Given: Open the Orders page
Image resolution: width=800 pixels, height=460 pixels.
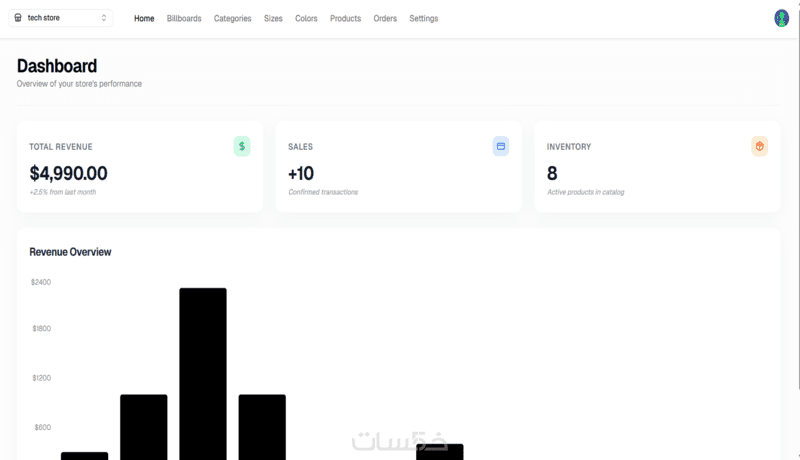Looking at the screenshot, I should coord(385,18).
